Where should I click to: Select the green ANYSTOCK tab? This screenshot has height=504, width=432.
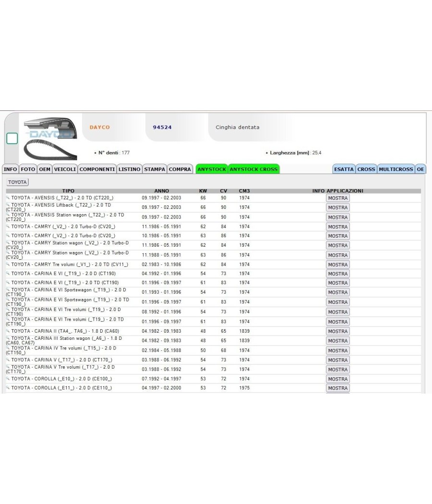pos(212,169)
